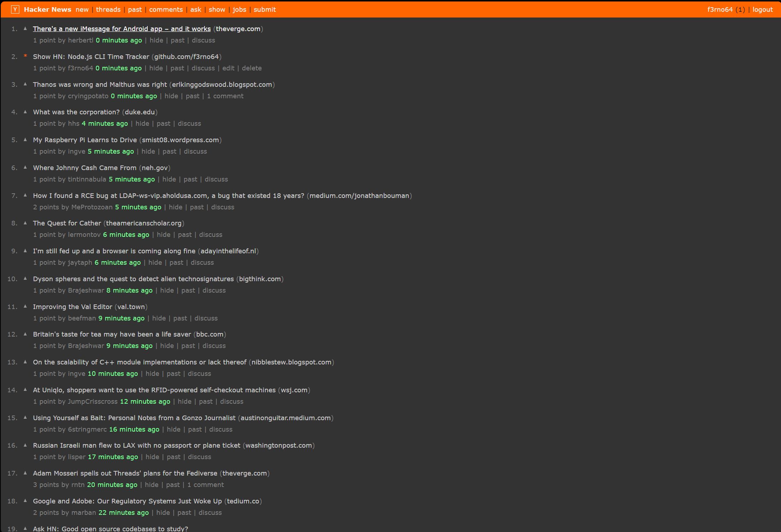Click the upvote arrow for item 12
This screenshot has height=532, width=781.
click(25, 334)
